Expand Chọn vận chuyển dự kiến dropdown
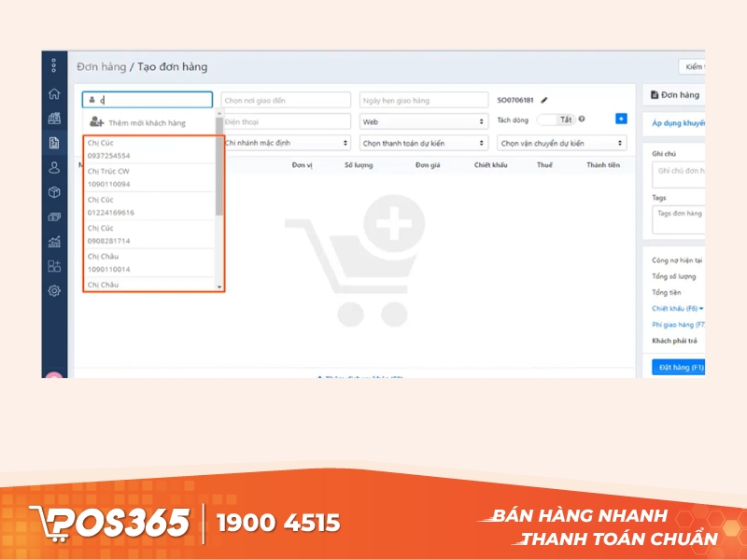Image resolution: width=747 pixels, height=560 pixels. pos(560,144)
